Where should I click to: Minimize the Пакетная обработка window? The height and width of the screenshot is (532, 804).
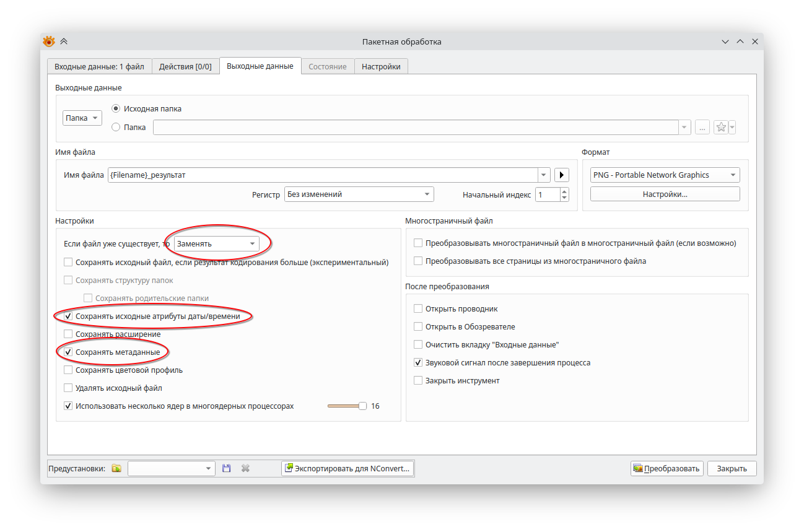click(725, 41)
